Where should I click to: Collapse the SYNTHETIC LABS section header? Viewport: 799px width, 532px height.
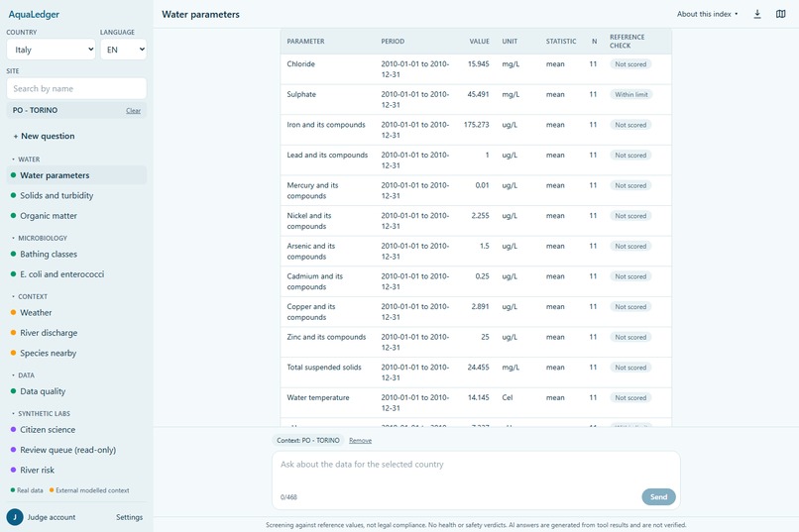[x=42, y=413]
